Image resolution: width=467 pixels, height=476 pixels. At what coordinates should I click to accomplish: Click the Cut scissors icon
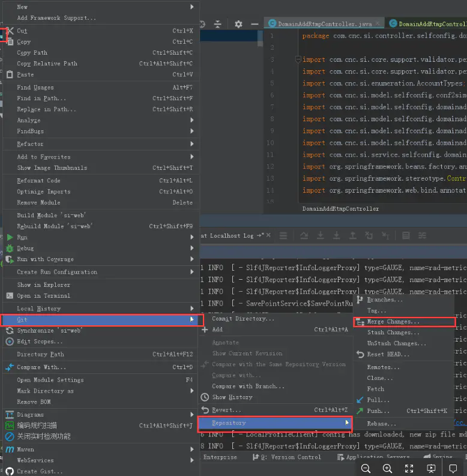10,31
